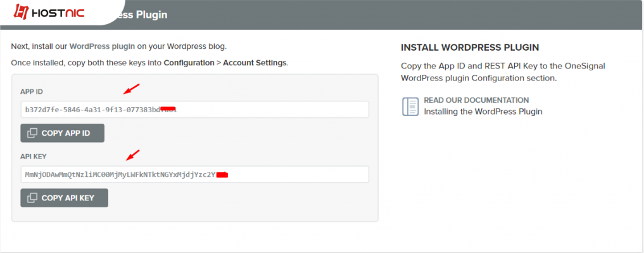The height and width of the screenshot is (253, 644).
Task: Click the COPY APP ID button
Action: 63,133
